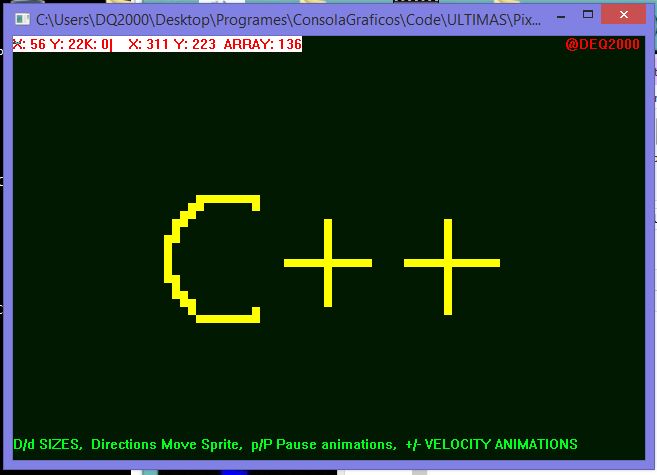Click 'p/P Pause animations' hint text
This screenshot has height=475, width=657.
pyautogui.click(x=323, y=444)
